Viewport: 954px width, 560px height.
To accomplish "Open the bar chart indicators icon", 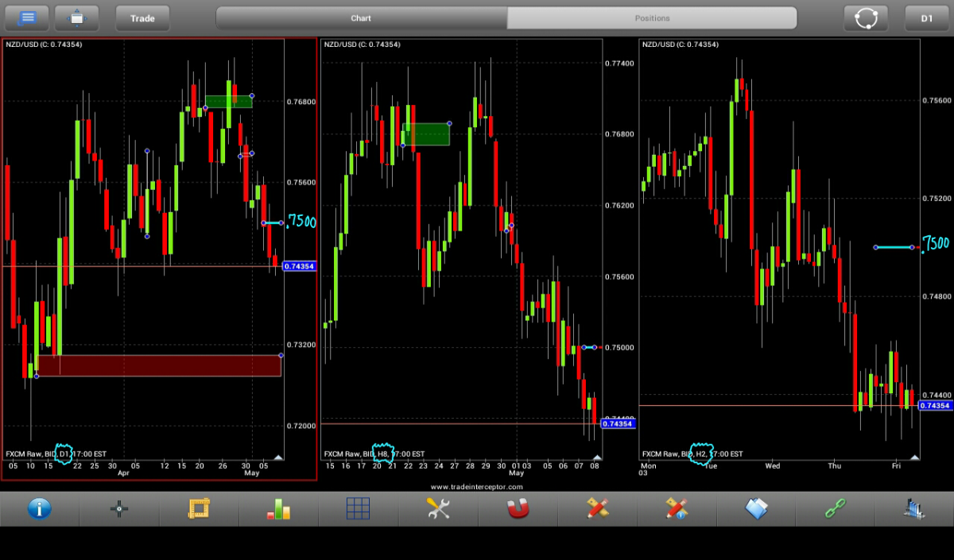I will pos(278,508).
